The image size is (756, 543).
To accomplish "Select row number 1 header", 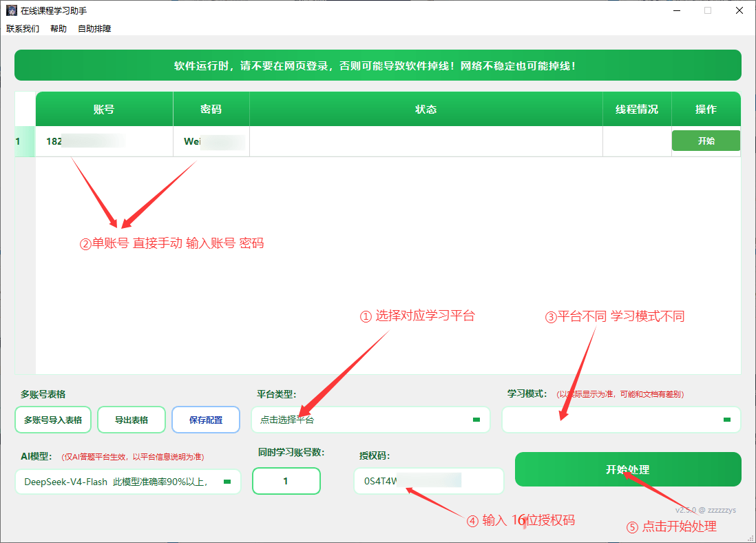I will pyautogui.click(x=25, y=141).
